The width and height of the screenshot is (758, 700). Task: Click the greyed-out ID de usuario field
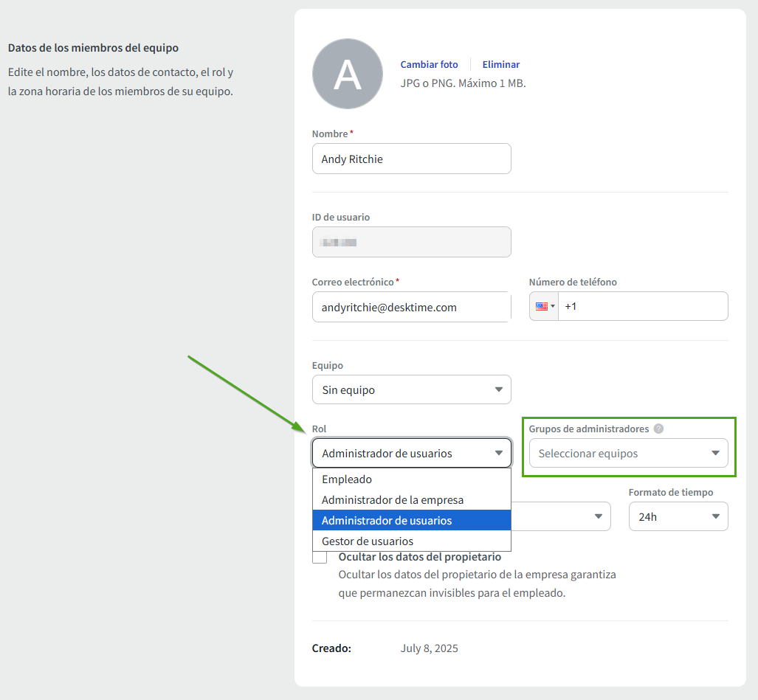pyautogui.click(x=411, y=242)
